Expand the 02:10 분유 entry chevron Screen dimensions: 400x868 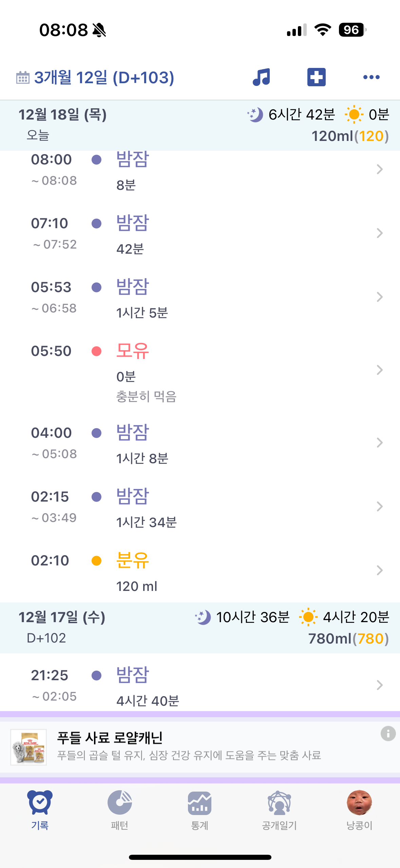[380, 571]
